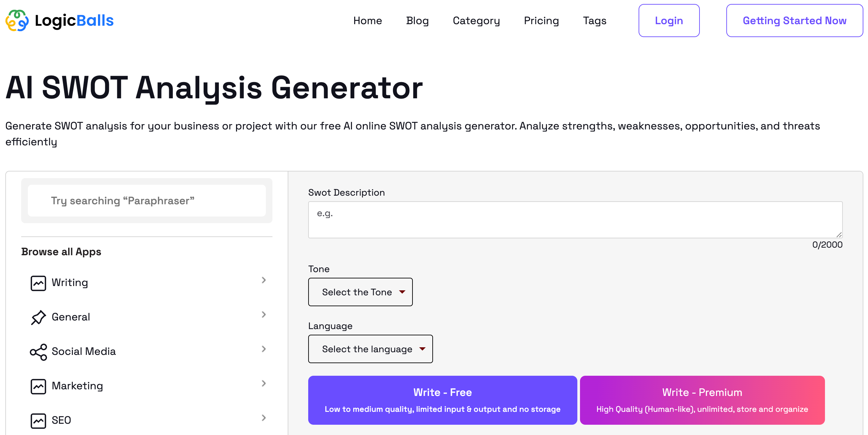The width and height of the screenshot is (868, 435).
Task: Focus the Swot Description text area
Action: pyautogui.click(x=575, y=220)
